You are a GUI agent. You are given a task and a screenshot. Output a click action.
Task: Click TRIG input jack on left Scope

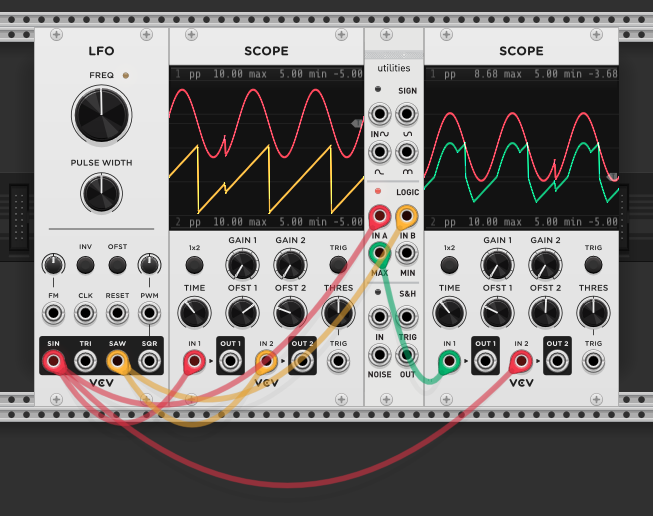click(338, 361)
